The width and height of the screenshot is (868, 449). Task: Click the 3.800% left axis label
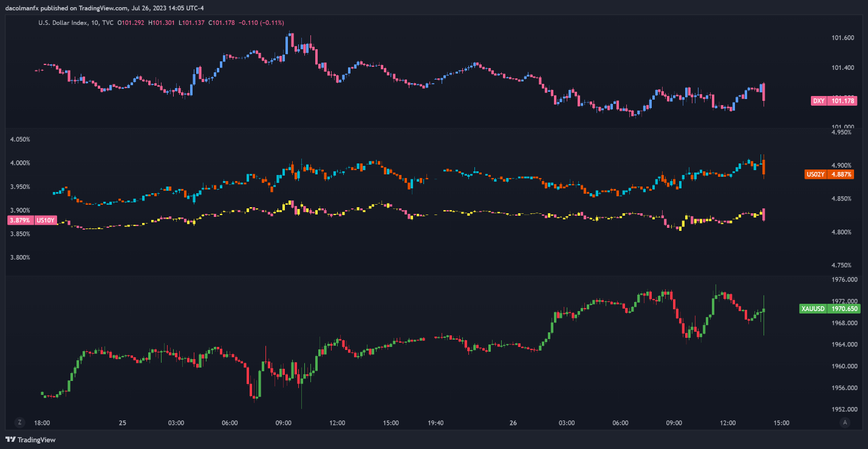20,258
